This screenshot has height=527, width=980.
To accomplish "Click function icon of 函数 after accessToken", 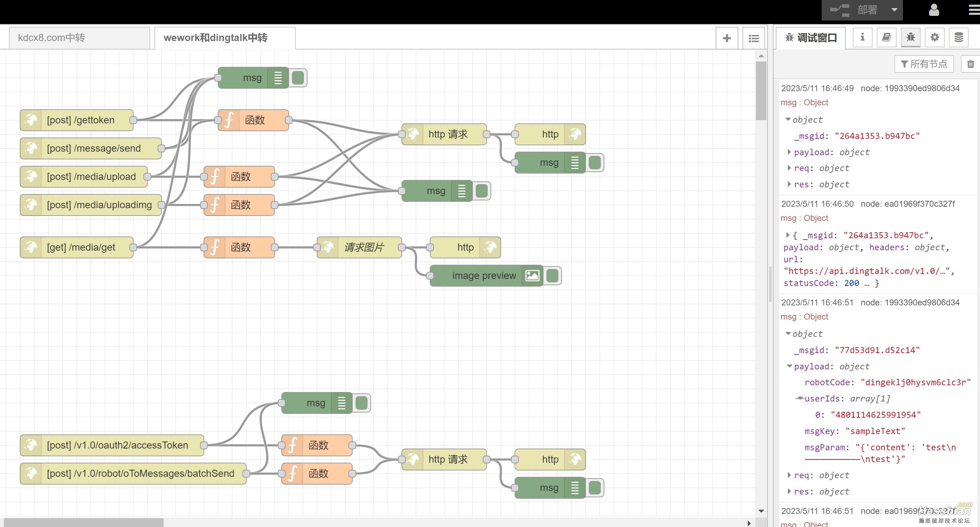I will pyautogui.click(x=292, y=445).
